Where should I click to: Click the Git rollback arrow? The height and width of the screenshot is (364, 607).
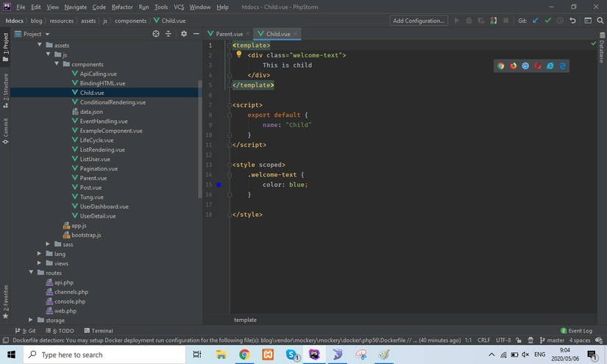(x=572, y=21)
